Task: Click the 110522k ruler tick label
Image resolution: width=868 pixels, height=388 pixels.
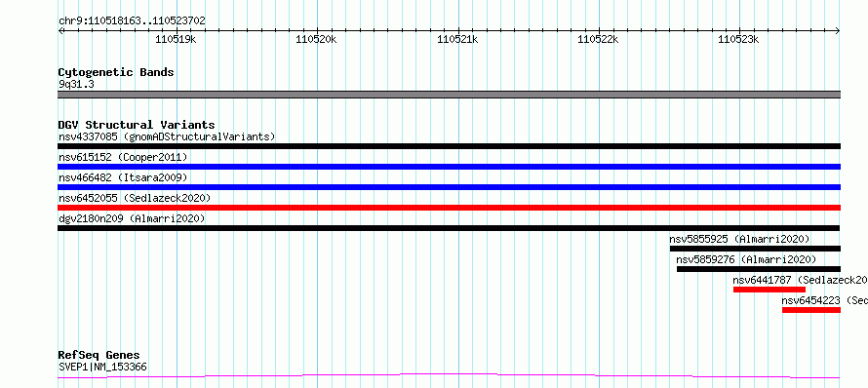Action: point(597,39)
